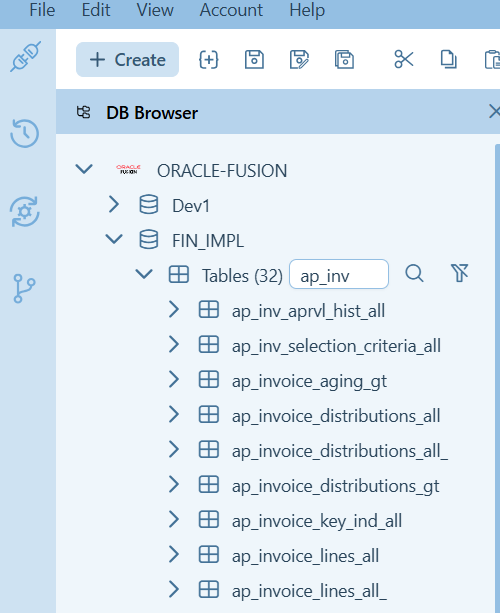Click the Copy pages icon

[x=448, y=59]
